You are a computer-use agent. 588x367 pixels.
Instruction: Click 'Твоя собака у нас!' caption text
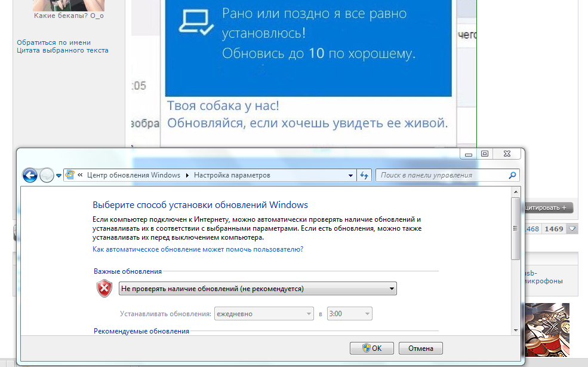223,106
